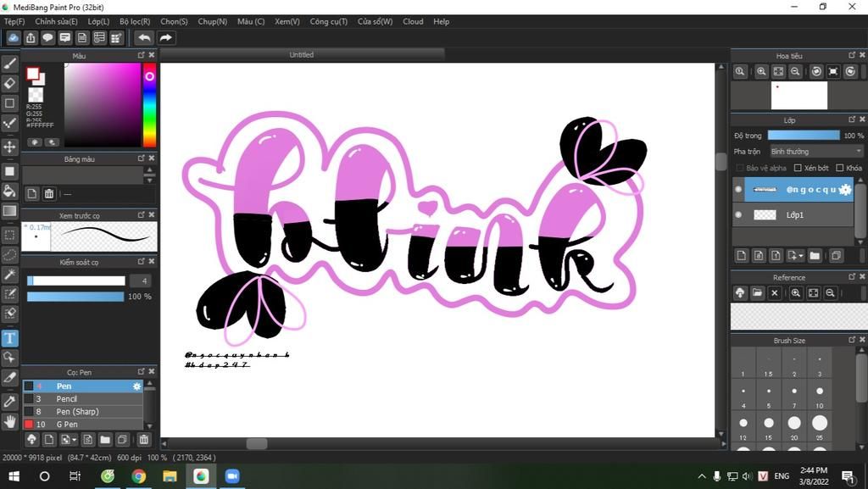Screen dimensions: 868x489
Task: Click the speech bubble icon in toolbar
Action: click(x=47, y=37)
